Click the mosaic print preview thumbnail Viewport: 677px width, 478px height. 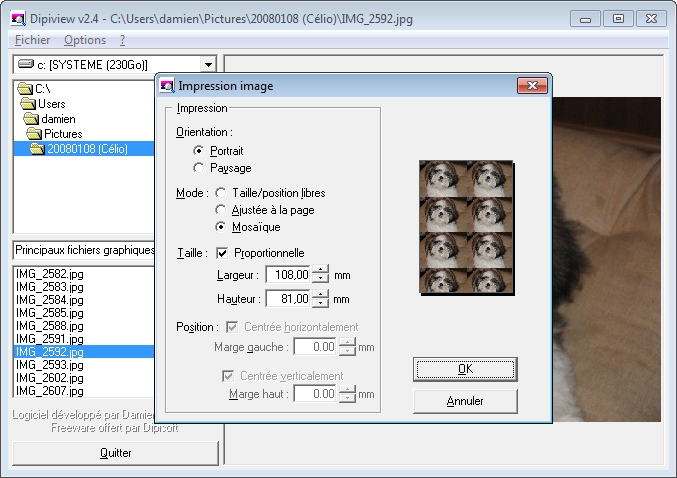(x=467, y=229)
